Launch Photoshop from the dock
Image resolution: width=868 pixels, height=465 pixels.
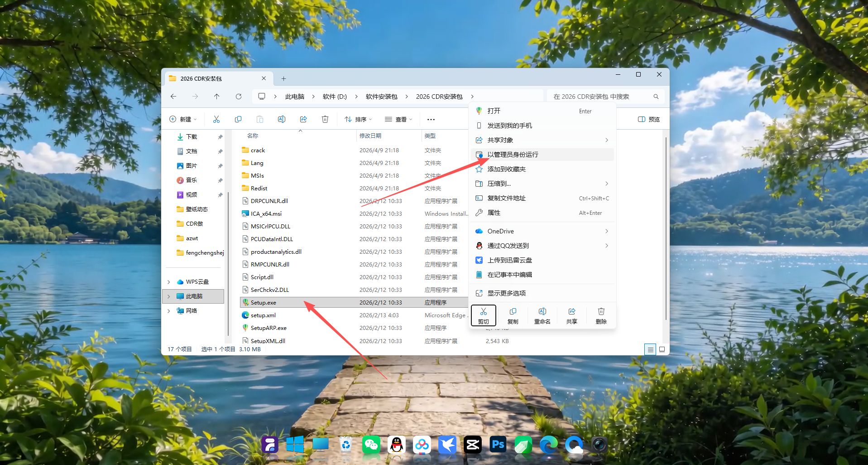pos(498,445)
